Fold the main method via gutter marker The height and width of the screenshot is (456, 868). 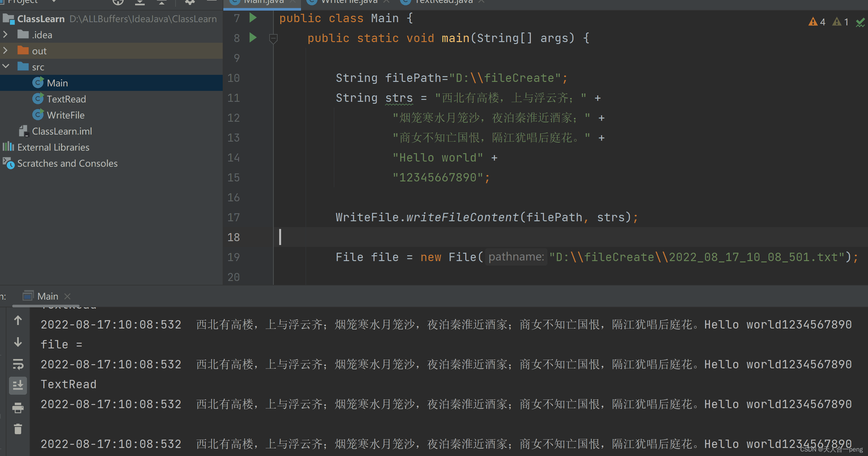[x=273, y=38]
